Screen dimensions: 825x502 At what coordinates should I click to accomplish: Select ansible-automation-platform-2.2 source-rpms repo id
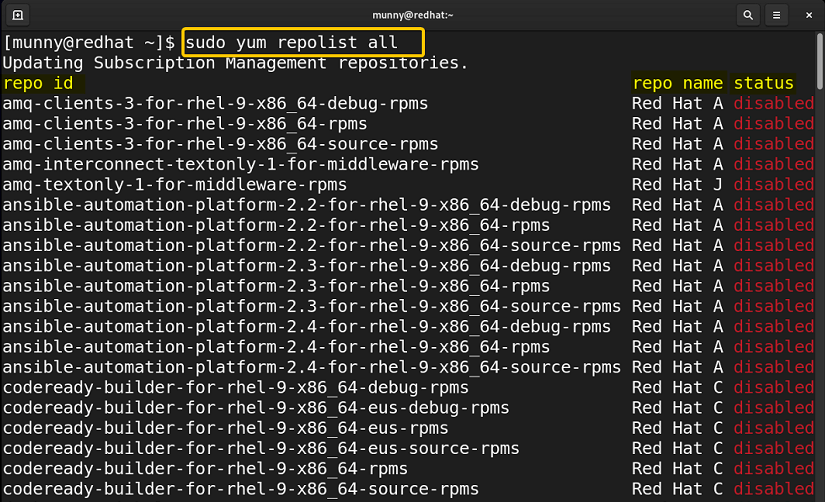[x=311, y=245]
